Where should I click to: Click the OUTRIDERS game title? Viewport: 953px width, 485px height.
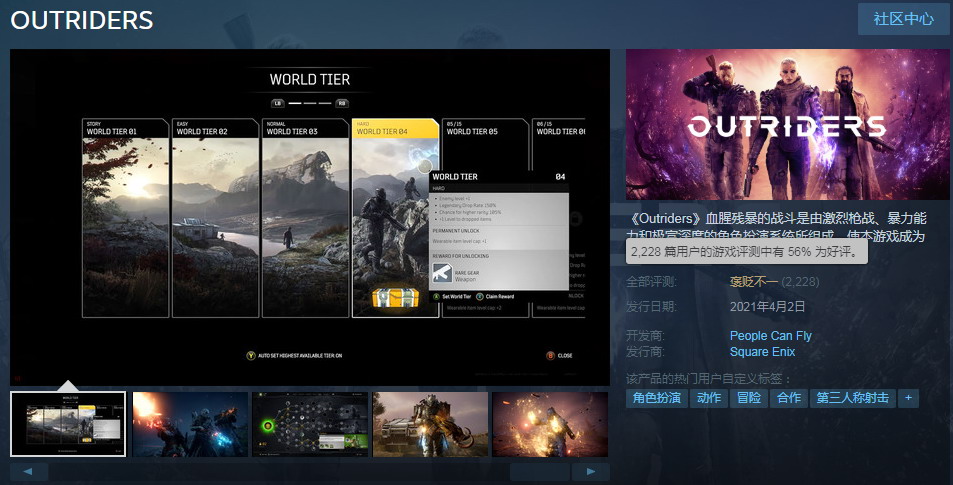tap(82, 20)
